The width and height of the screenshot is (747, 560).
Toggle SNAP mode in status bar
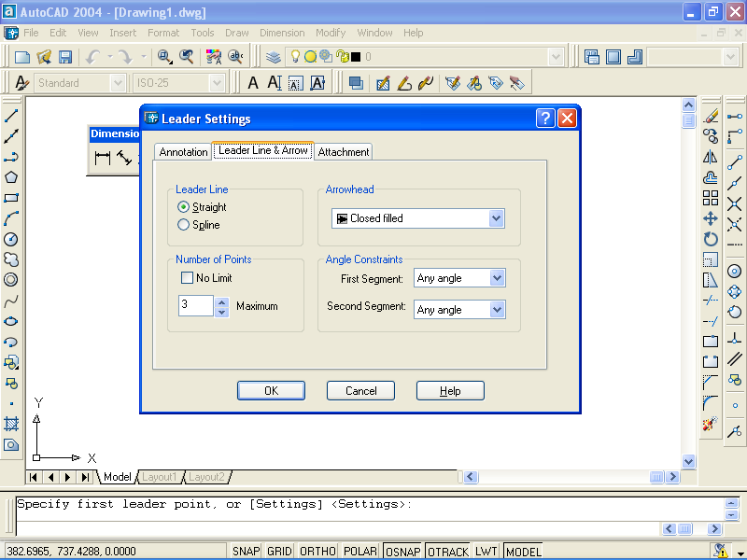point(246,552)
